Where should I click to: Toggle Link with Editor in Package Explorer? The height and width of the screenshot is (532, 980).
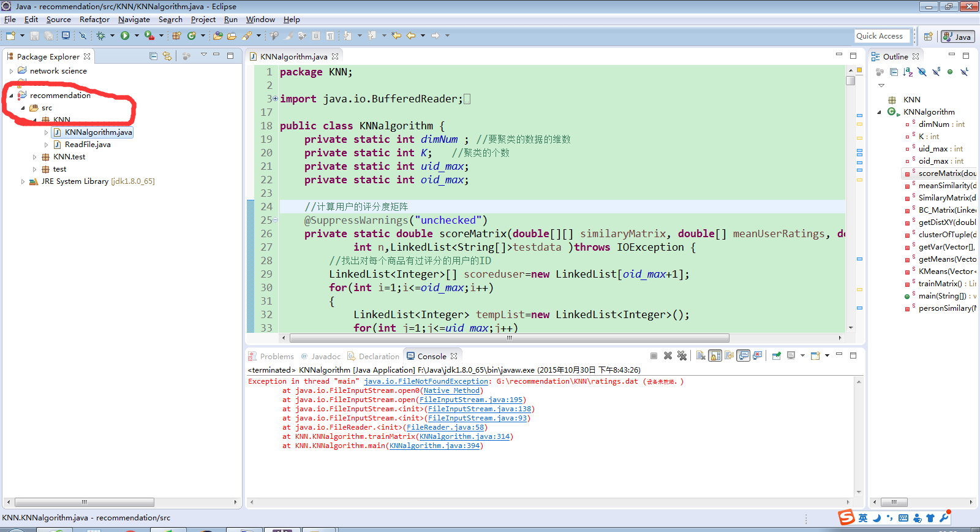pos(167,56)
